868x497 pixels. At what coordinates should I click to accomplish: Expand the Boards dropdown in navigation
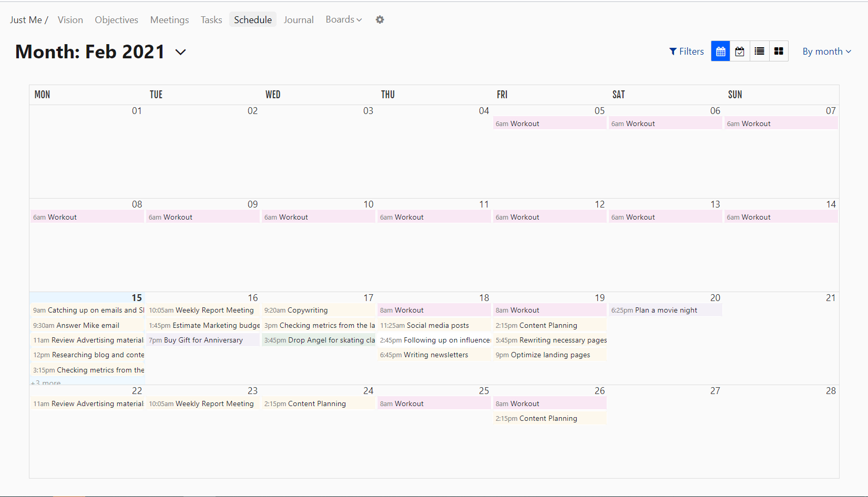coord(343,19)
